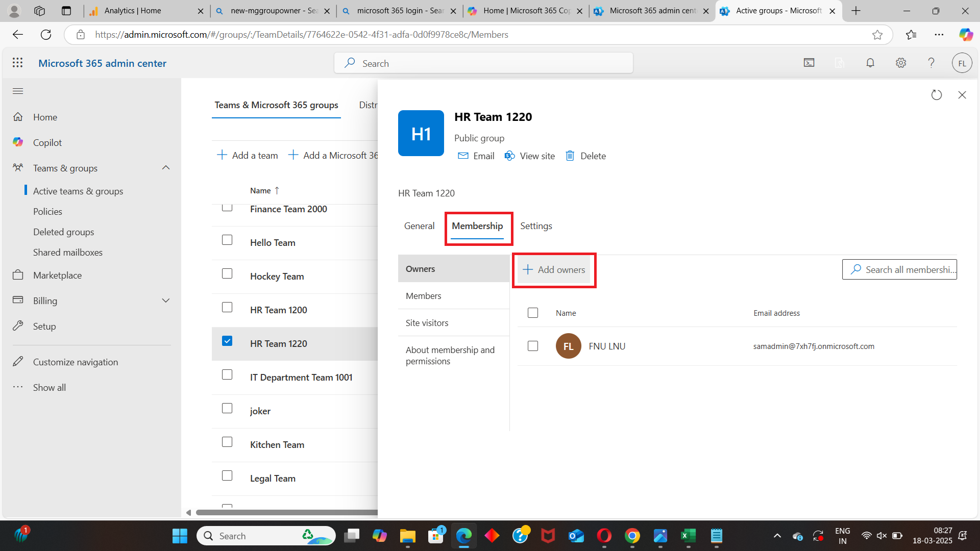This screenshot has height=551, width=980.
Task: Toggle the select-all owners checkbox
Action: (533, 313)
